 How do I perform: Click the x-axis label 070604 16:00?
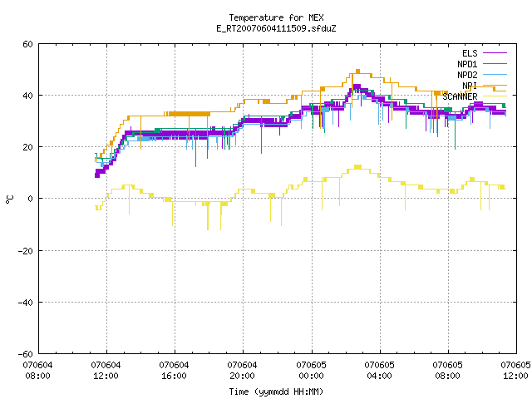174,371
